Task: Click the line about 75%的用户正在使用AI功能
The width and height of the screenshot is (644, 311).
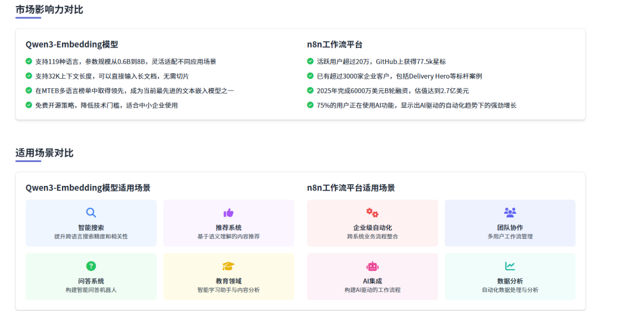Action: click(x=416, y=105)
